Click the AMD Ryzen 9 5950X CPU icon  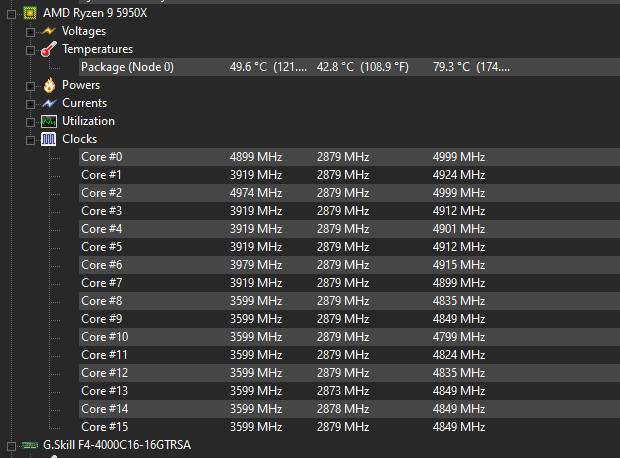[30, 13]
